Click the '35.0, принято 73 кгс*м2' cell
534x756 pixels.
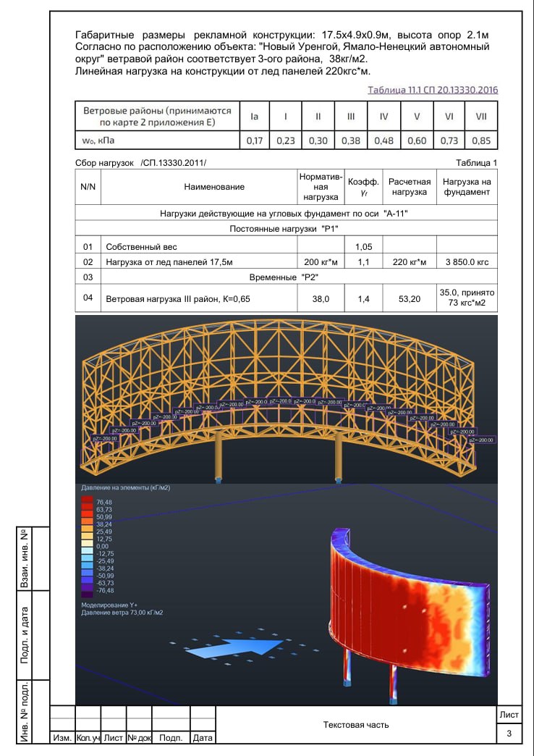point(467,298)
